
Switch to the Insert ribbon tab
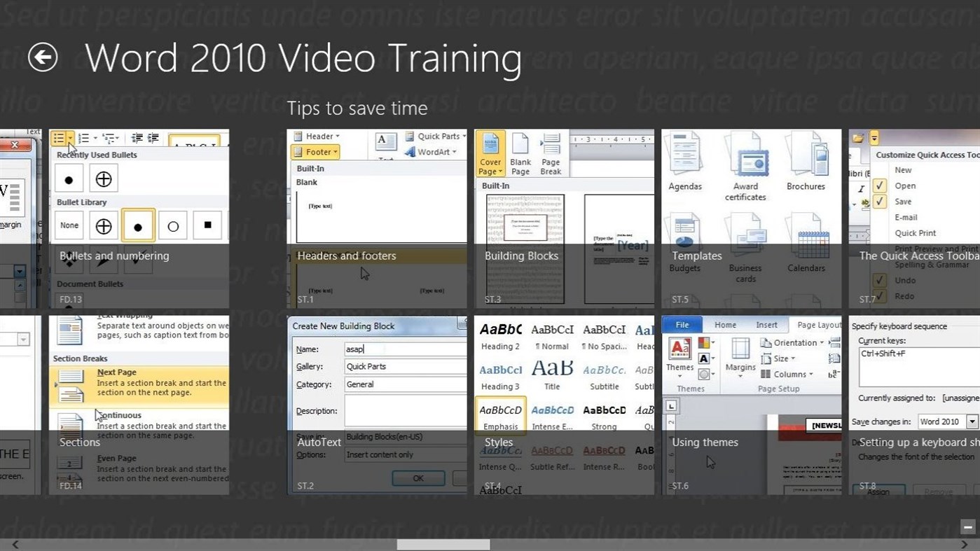pyautogui.click(x=767, y=325)
